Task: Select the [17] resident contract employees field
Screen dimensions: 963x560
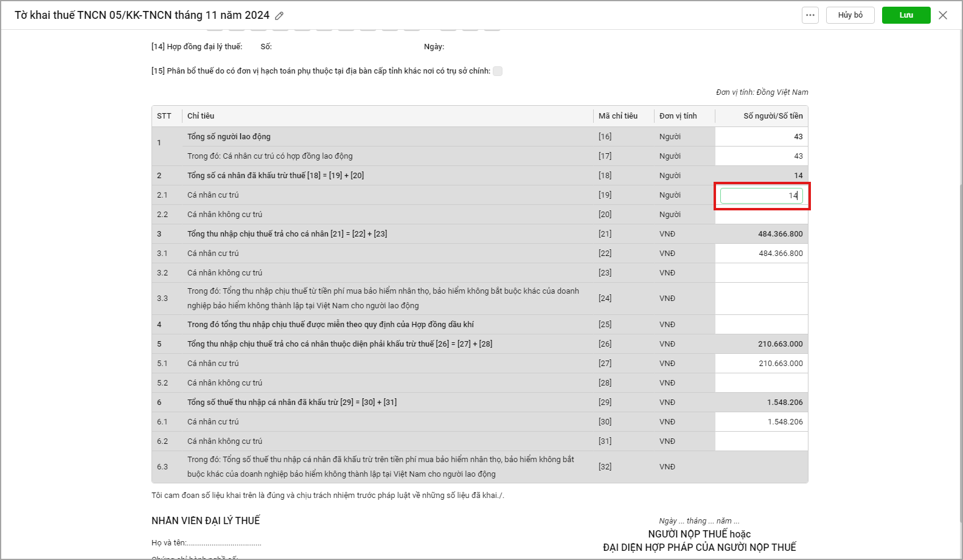Action: [x=761, y=156]
